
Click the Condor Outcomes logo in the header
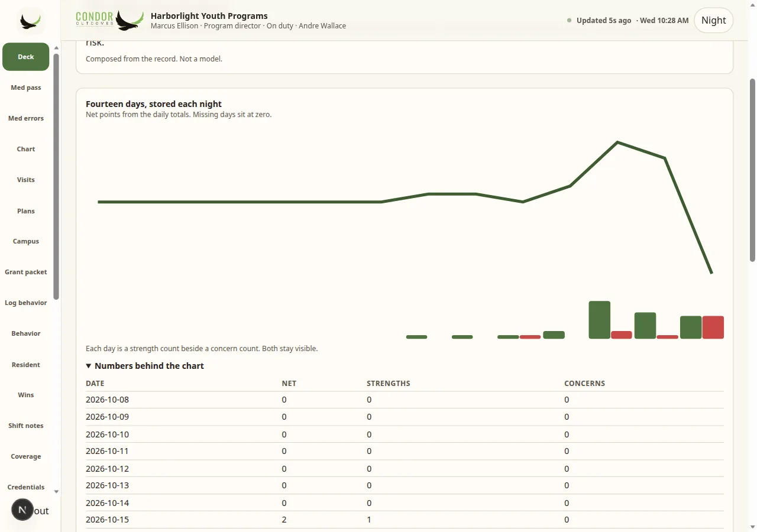tap(110, 20)
